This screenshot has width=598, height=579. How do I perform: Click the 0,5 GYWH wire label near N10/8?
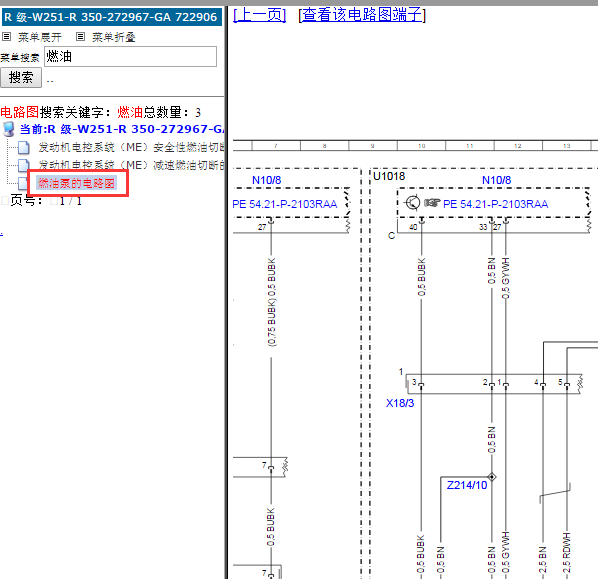click(x=506, y=278)
